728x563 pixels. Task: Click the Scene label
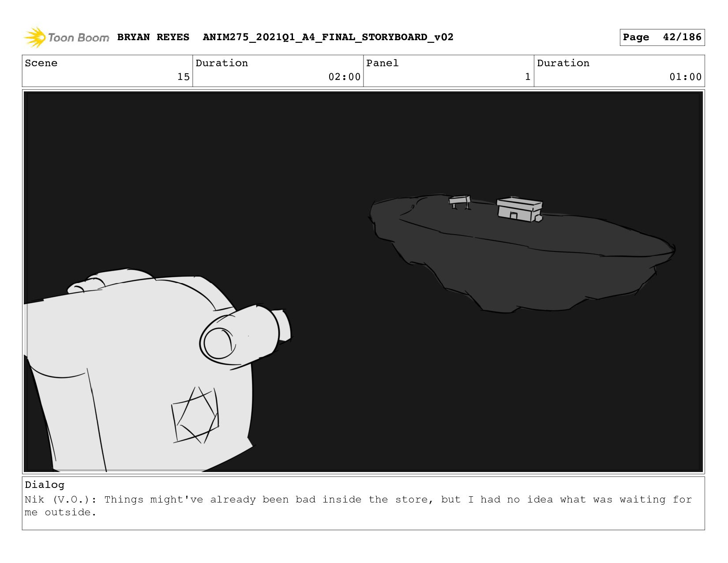[x=41, y=63]
